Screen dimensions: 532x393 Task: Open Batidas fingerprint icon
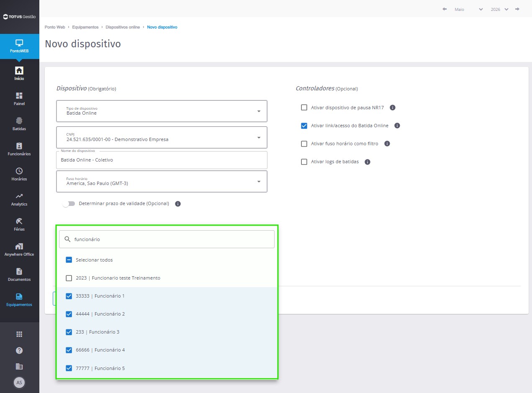point(19,121)
